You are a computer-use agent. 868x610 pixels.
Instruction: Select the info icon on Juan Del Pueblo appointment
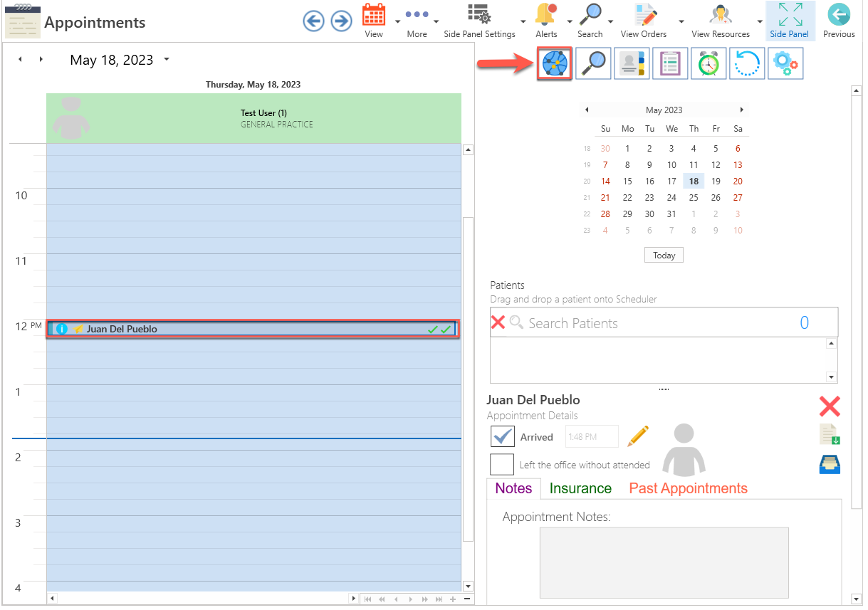(61, 329)
